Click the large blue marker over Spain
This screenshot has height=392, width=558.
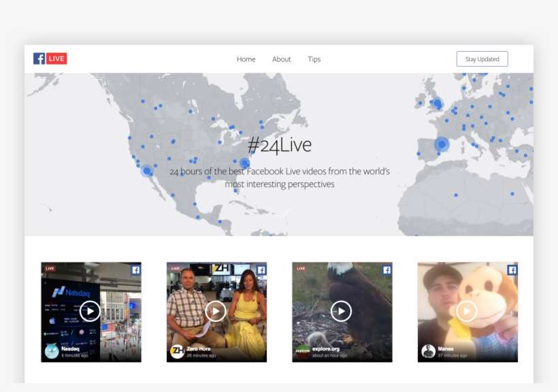click(x=441, y=144)
